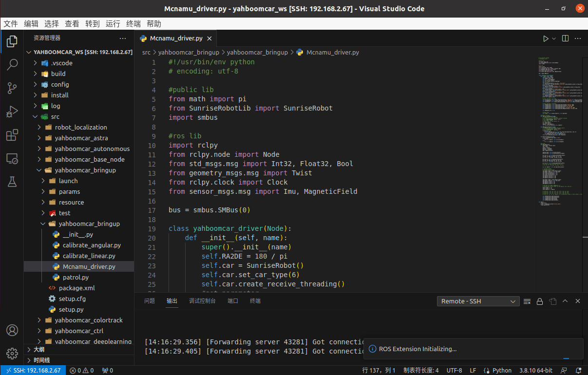Collapse the yahboomcar_bringup parent folder
Viewport: 588px width, 375px height.
tap(85, 170)
